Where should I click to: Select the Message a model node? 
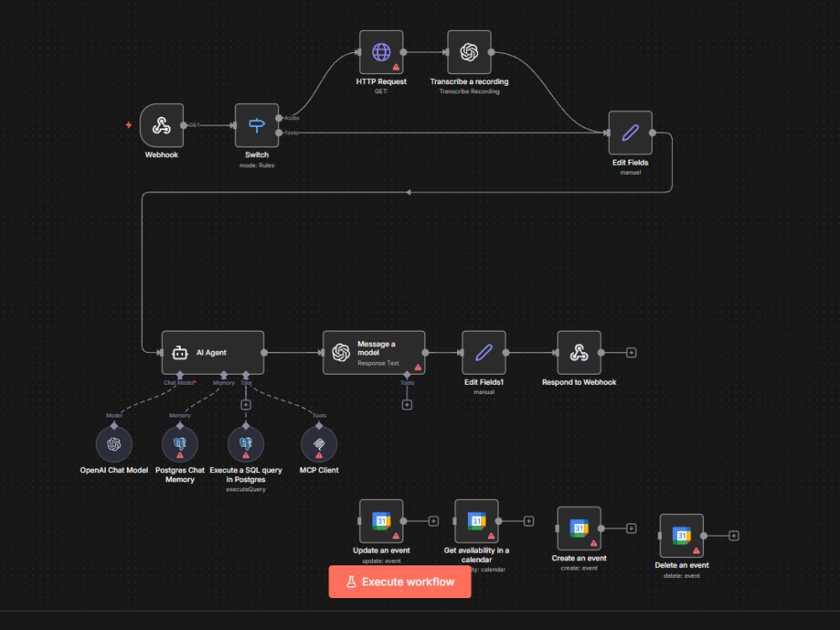click(x=374, y=353)
